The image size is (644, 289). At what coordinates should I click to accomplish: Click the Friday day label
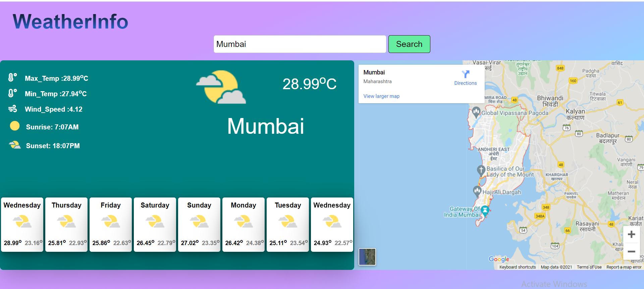pos(111,205)
